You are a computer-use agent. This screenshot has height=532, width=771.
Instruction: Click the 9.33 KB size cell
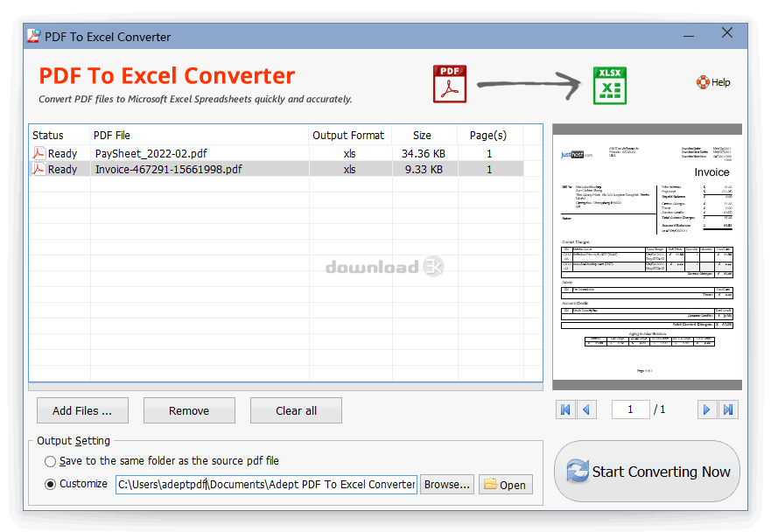424,169
